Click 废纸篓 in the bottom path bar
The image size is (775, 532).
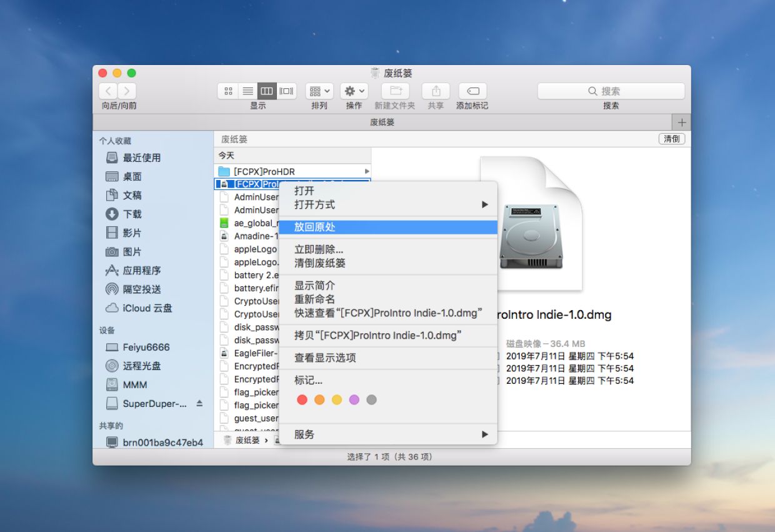coord(242,440)
